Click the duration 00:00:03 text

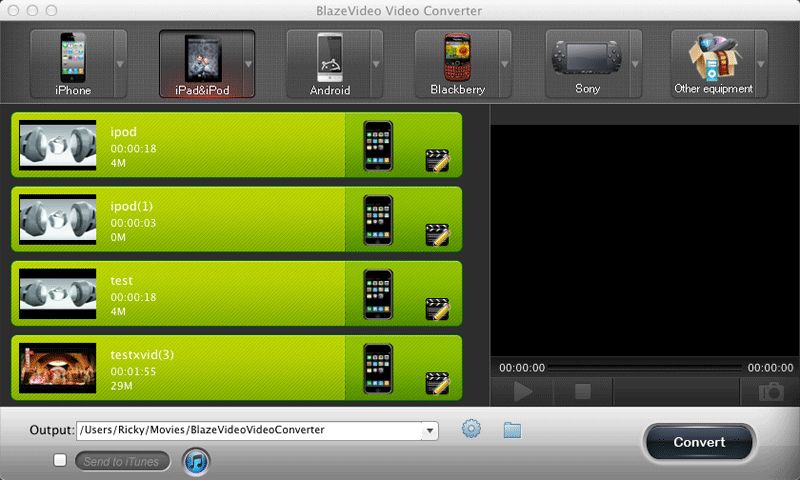pos(134,223)
